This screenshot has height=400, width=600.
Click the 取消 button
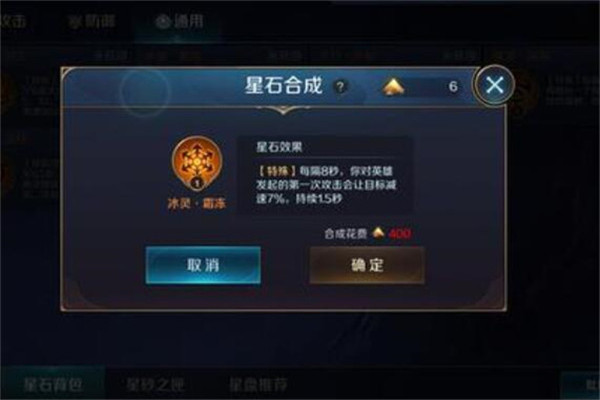coord(203,265)
